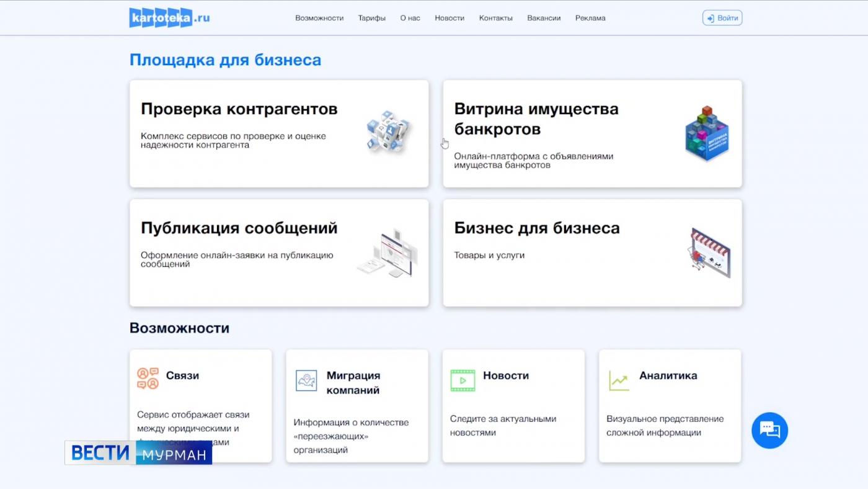Open the Тарифы menu item
868x489 pixels.
372,18
